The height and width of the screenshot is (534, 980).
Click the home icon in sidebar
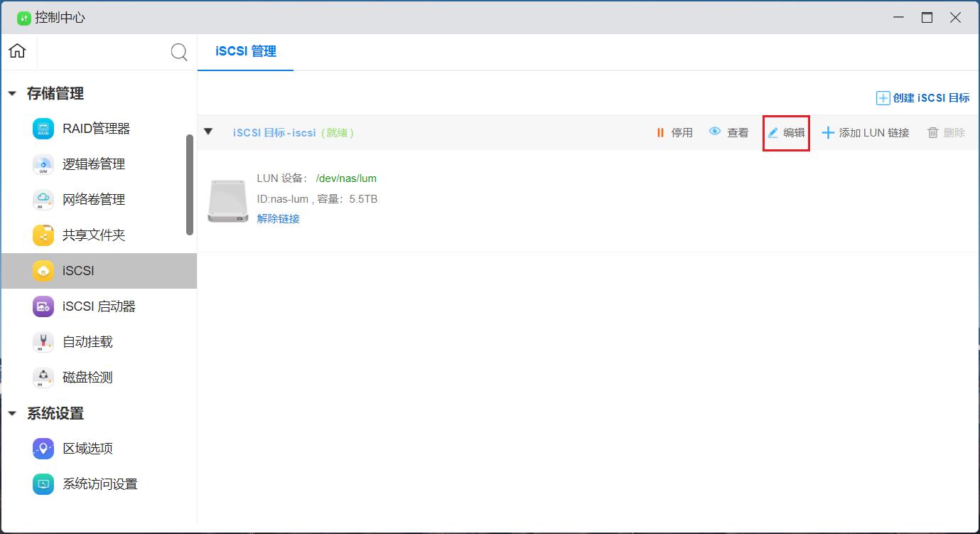[18, 51]
